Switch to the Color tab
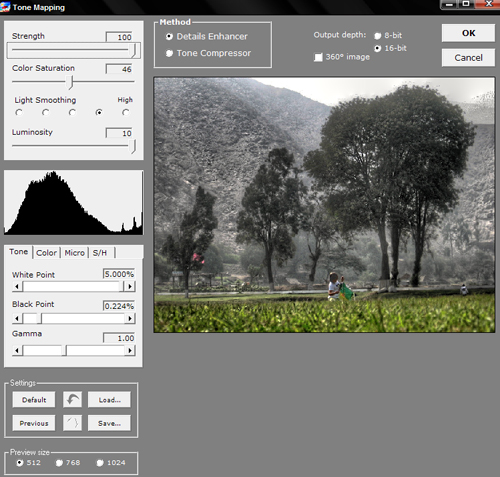This screenshot has height=477, width=500. (47, 253)
